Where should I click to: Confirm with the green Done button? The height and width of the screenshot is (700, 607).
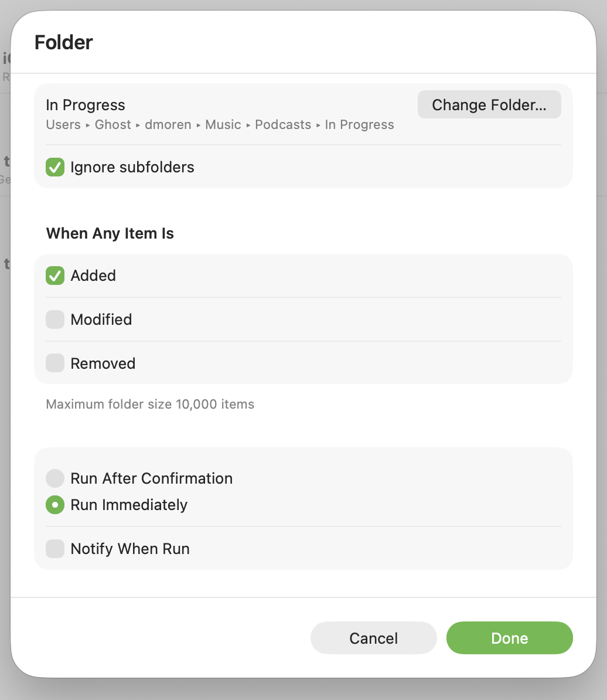coord(509,638)
